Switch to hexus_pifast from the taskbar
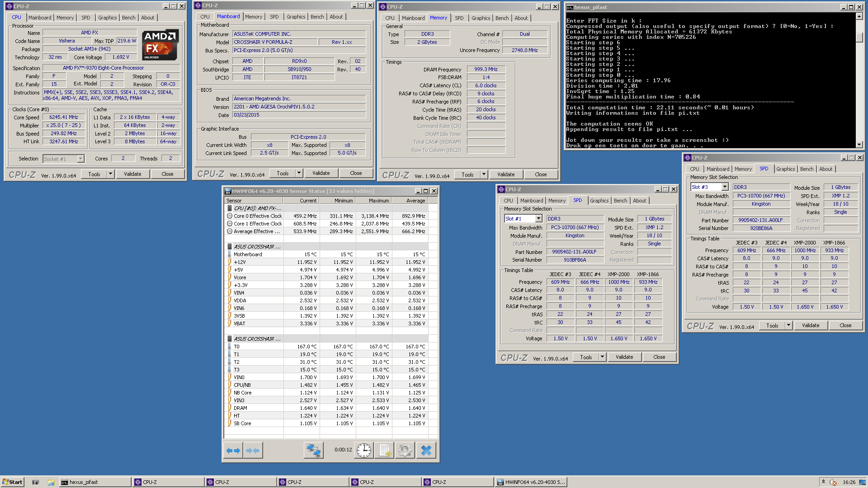This screenshot has height=488, width=868. pos(95,482)
